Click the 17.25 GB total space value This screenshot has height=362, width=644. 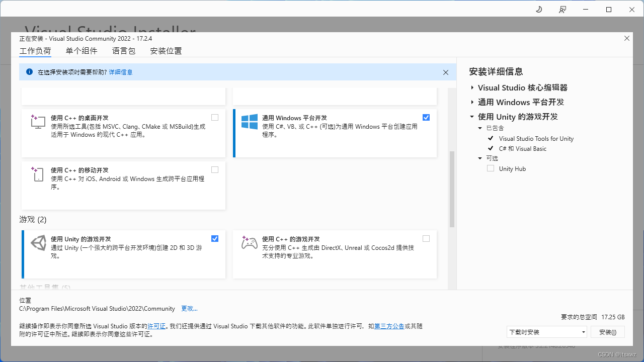tap(613, 317)
